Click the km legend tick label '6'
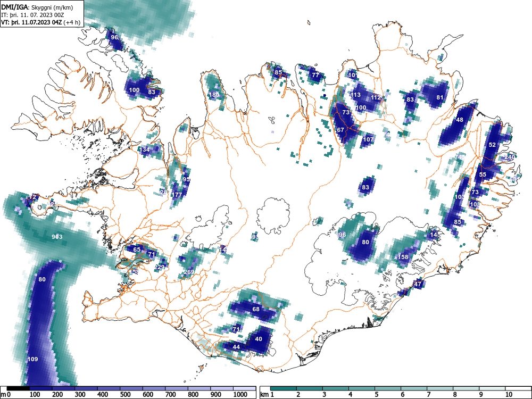 tap(402, 395)
